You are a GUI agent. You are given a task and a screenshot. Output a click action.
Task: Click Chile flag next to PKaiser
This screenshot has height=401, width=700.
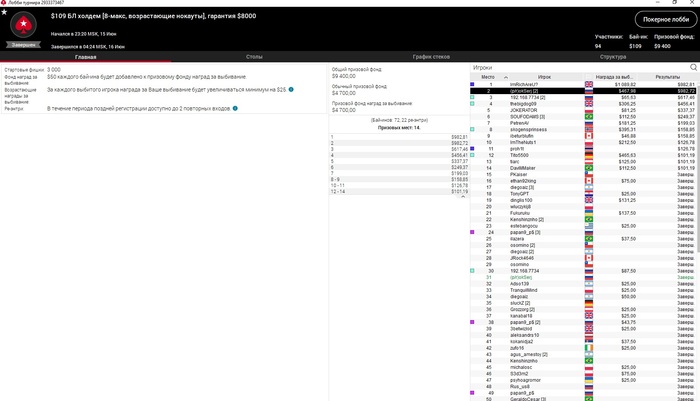(x=589, y=174)
